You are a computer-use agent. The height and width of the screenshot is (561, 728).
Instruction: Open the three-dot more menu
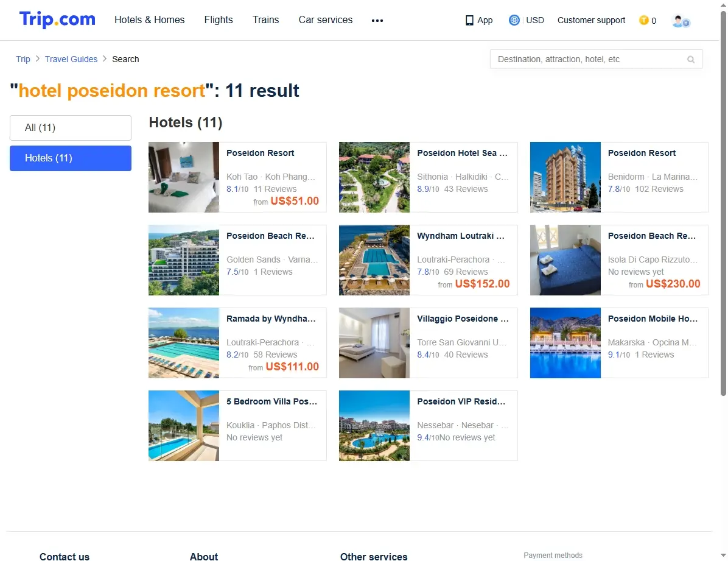377,21
